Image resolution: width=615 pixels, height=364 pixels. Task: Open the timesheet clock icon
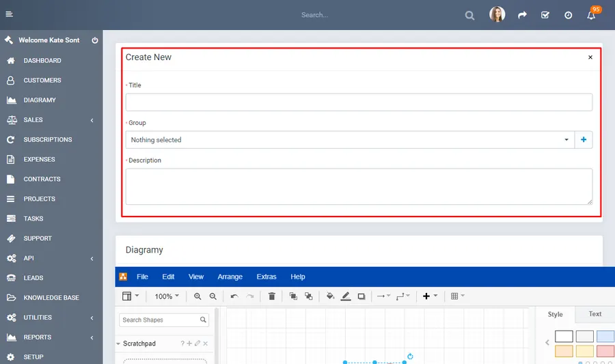pos(568,15)
